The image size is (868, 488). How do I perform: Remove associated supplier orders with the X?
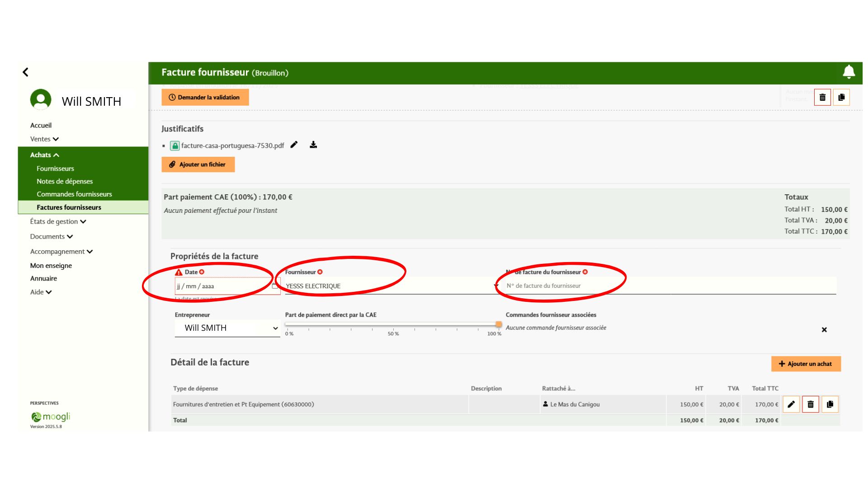[x=824, y=330]
